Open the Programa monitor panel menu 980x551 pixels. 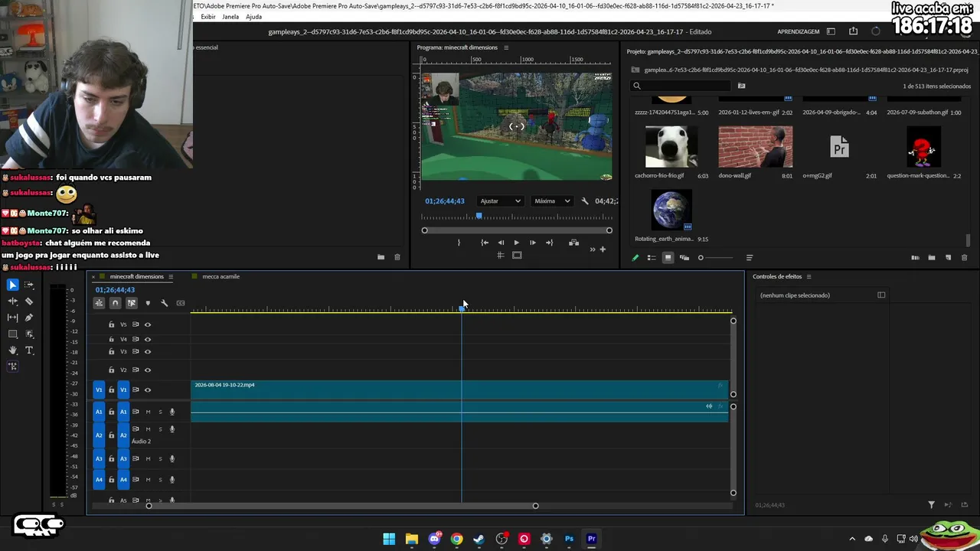coord(506,47)
